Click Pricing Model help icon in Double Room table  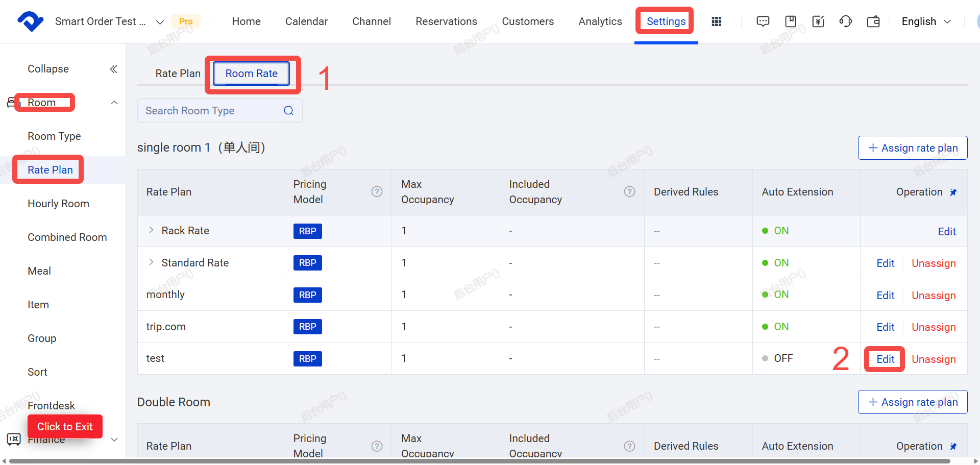click(x=377, y=446)
